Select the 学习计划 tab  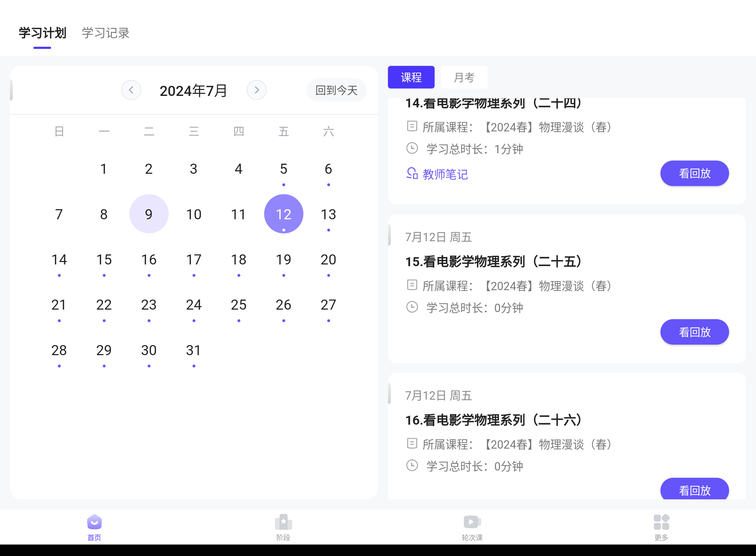pos(42,33)
